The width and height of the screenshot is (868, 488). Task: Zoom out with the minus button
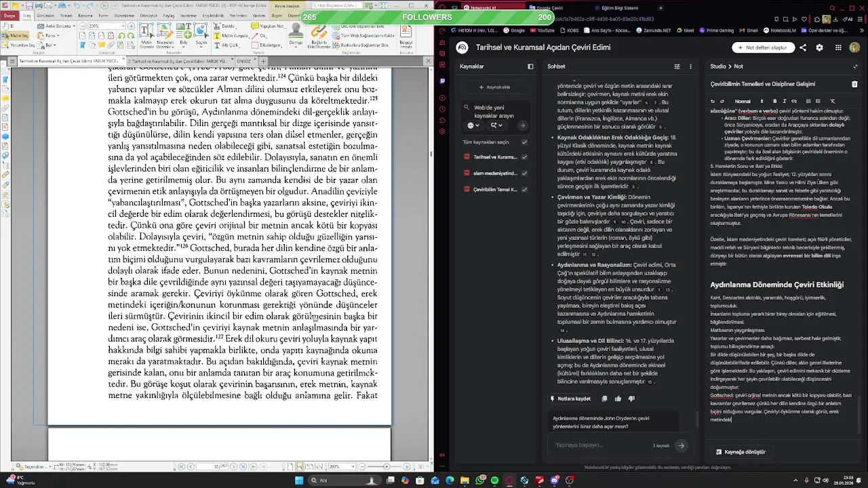click(x=83, y=26)
